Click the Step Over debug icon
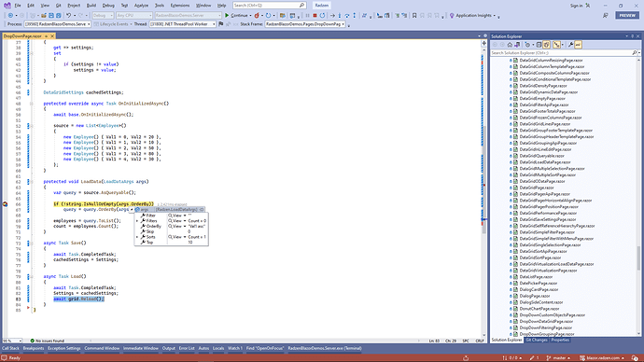Viewport: 644px width, 362px height. pos(347,16)
